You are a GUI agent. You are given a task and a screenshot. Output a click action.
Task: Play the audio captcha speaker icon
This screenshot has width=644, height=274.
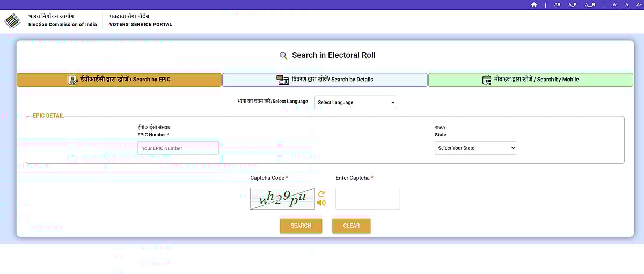(x=321, y=203)
